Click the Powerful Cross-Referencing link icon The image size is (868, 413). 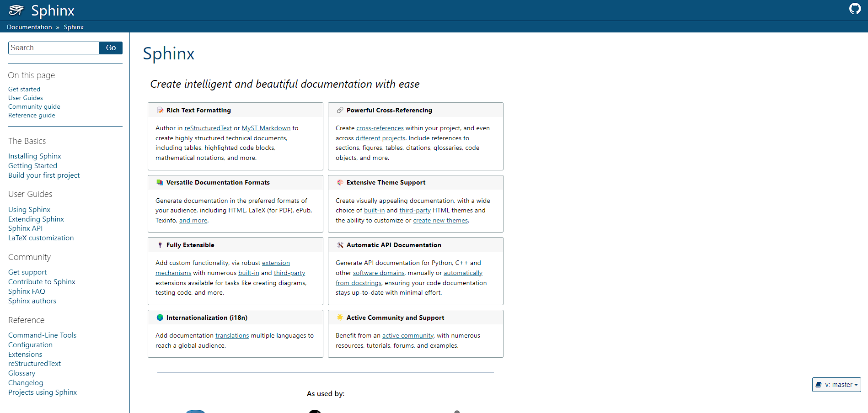(x=340, y=110)
